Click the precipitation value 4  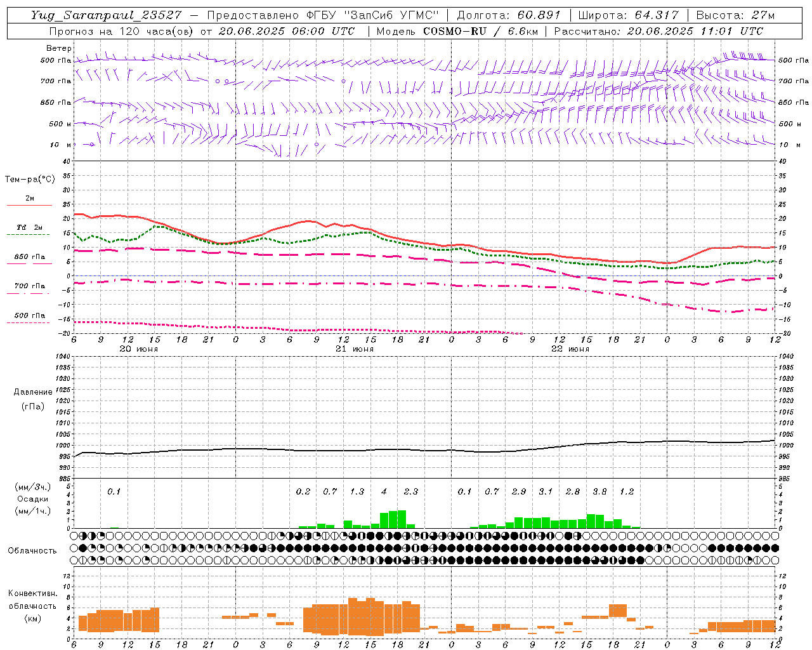(384, 491)
